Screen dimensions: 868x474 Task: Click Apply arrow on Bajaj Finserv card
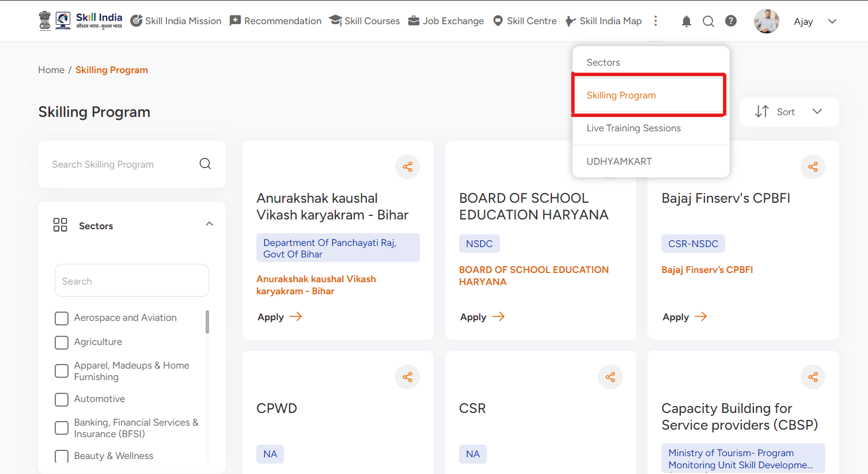(x=701, y=317)
